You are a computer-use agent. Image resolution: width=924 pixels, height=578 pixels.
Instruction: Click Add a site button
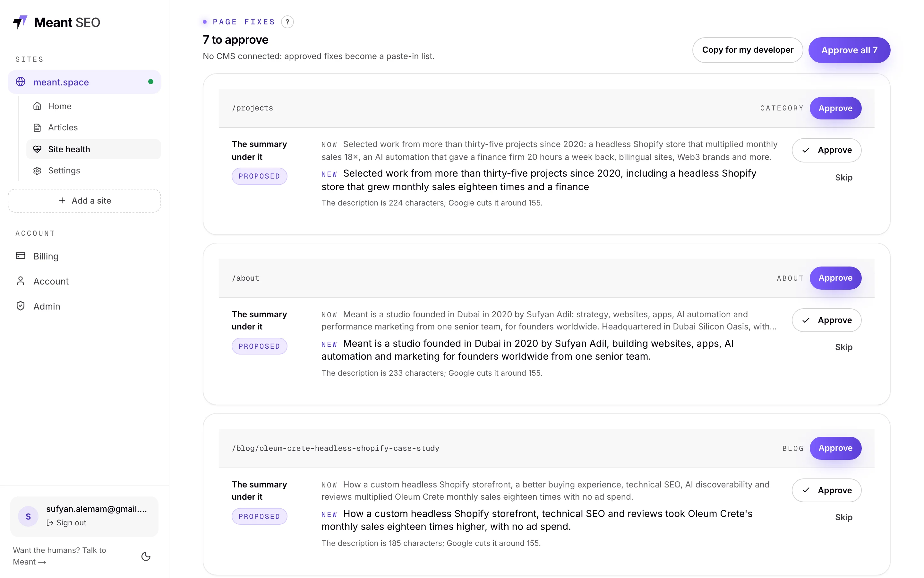pos(84,200)
